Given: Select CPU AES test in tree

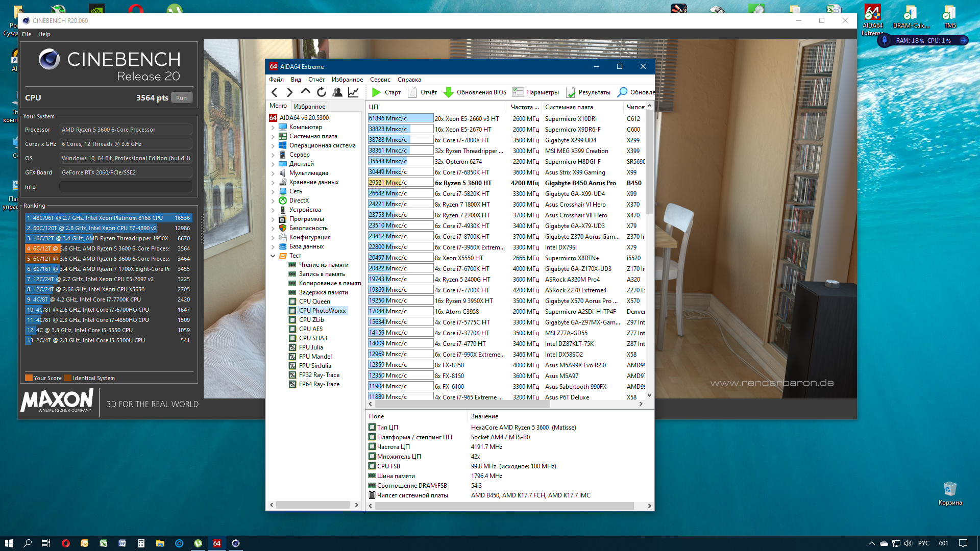Looking at the screenshot, I should pos(310,329).
